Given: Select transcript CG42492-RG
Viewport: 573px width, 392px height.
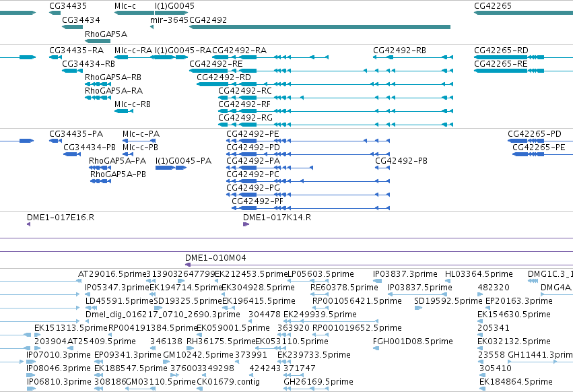Looking at the screenshot, I should pyautogui.click(x=335, y=125).
